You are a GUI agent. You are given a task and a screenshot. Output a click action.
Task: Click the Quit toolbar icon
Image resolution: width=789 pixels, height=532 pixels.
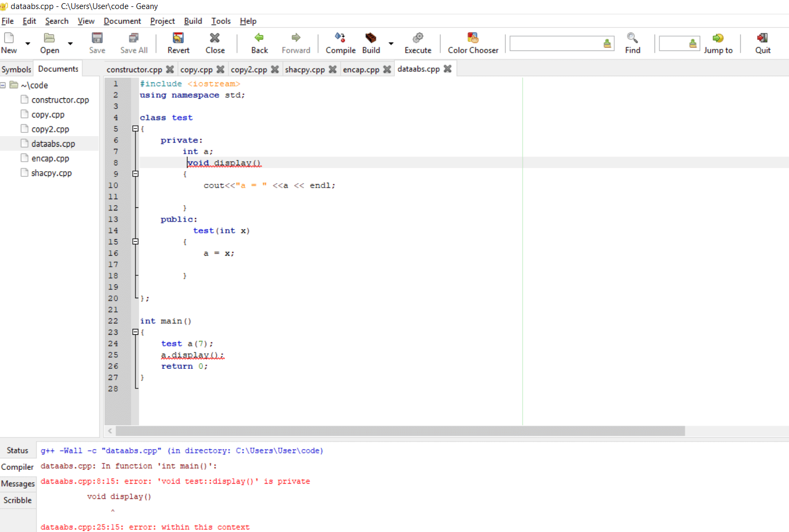[762, 38]
